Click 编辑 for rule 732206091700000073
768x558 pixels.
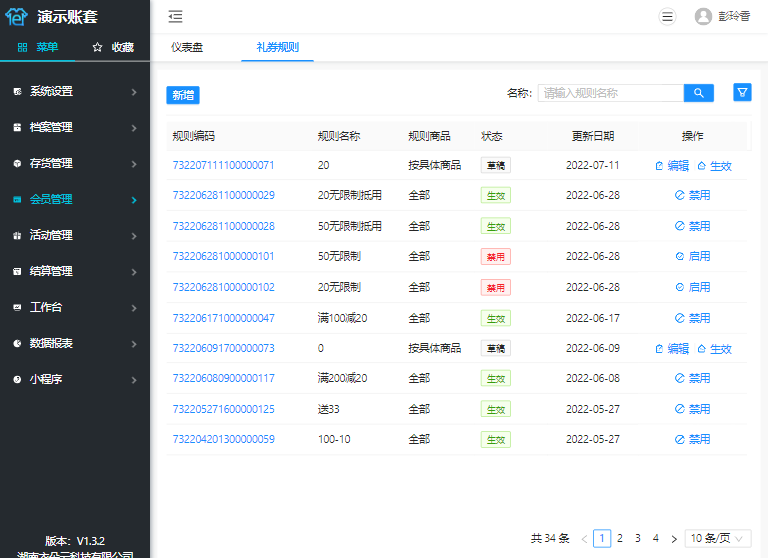(x=672, y=349)
